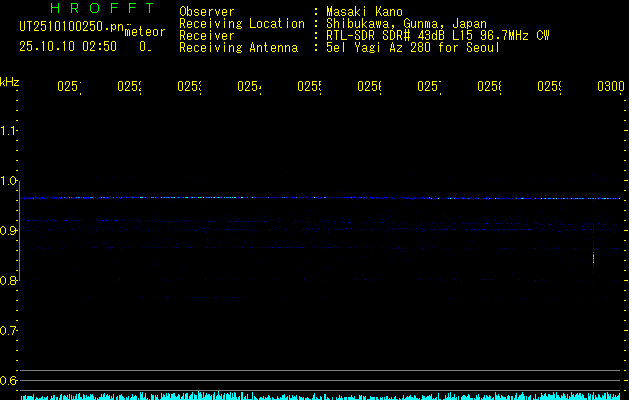Image resolution: width=629 pixels, height=400 pixels.
Task: Click the white meteor echo streak
Action: (x=593, y=258)
